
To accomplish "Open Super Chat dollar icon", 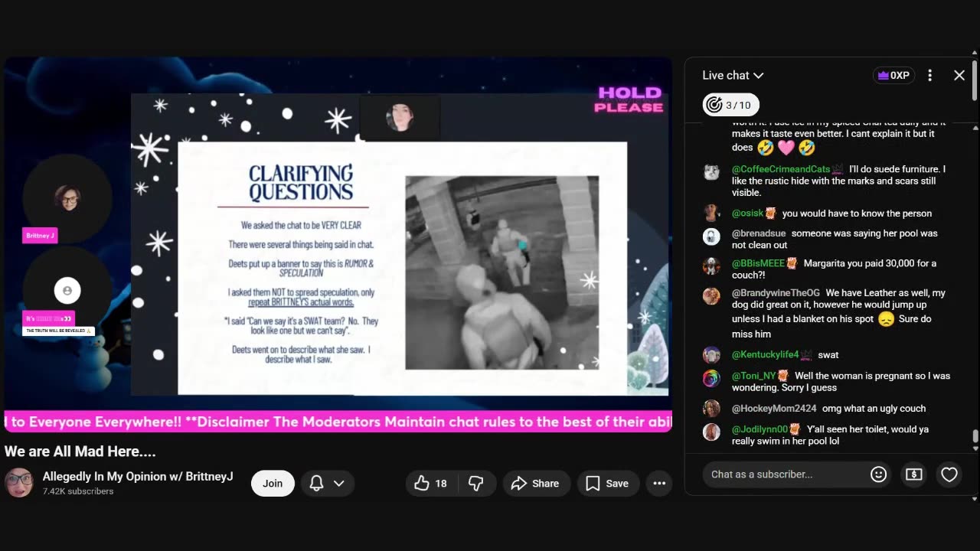I will click(x=913, y=474).
